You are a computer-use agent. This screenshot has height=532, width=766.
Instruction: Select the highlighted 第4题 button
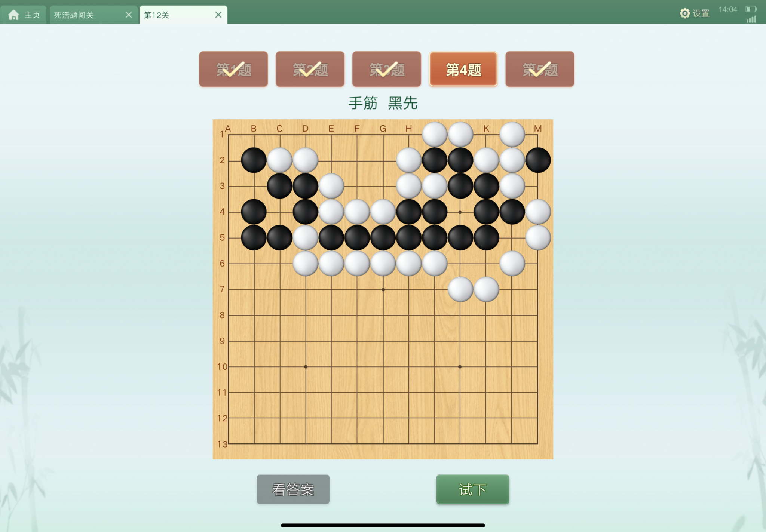pyautogui.click(x=463, y=69)
